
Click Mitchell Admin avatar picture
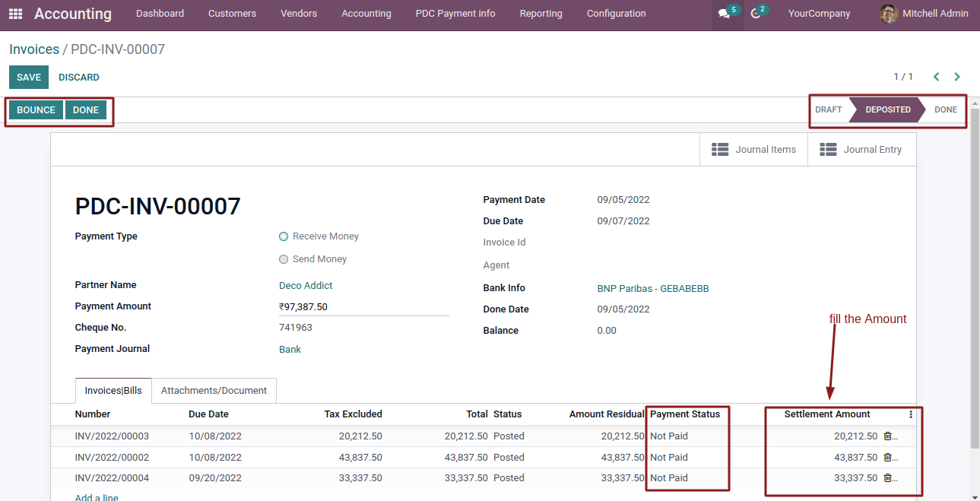888,14
